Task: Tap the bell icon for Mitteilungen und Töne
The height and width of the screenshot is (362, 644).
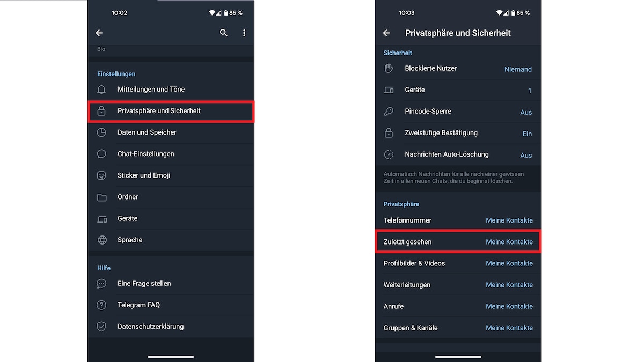Action: [101, 90]
